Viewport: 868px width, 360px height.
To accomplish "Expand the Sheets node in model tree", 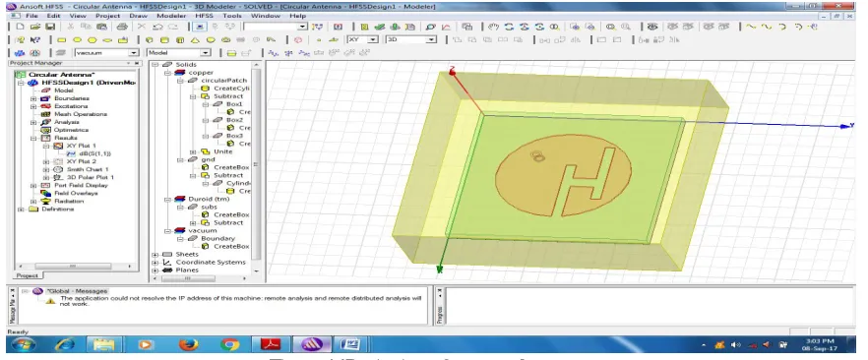I will click(155, 255).
